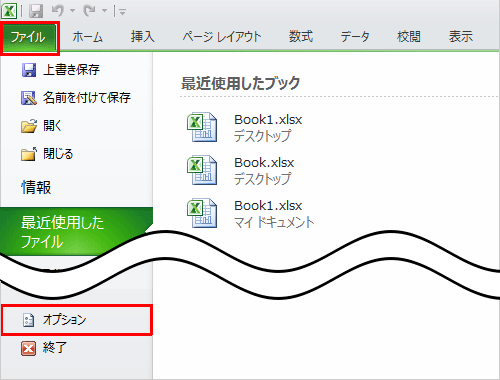Select 上書き保存 menu text
Image resolution: width=500 pixels, height=380 pixels.
coord(71,70)
